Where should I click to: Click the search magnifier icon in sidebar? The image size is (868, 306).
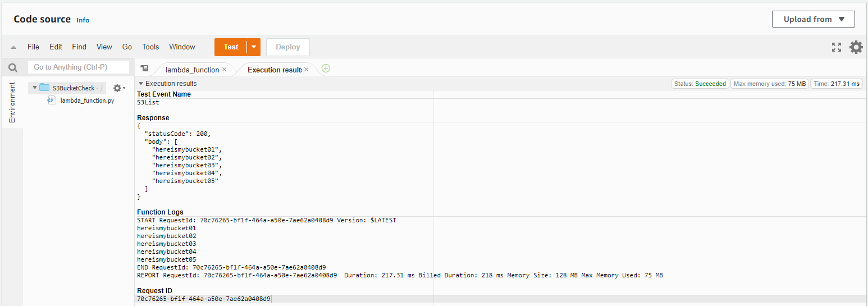coord(12,68)
